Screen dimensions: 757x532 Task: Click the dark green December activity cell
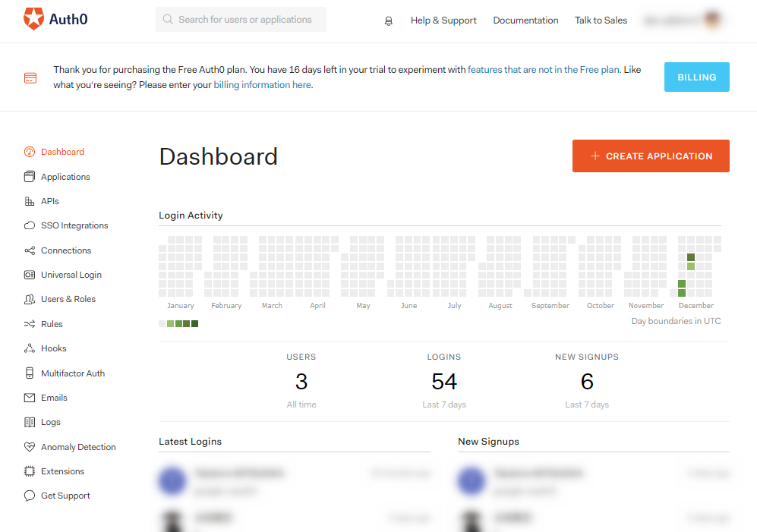[691, 257]
